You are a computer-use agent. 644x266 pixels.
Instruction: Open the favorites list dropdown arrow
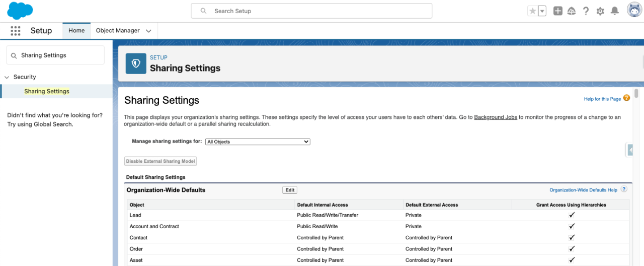542,11
